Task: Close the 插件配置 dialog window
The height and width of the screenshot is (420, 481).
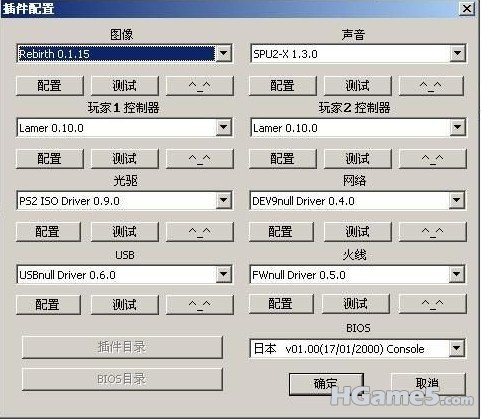Action: (x=467, y=8)
